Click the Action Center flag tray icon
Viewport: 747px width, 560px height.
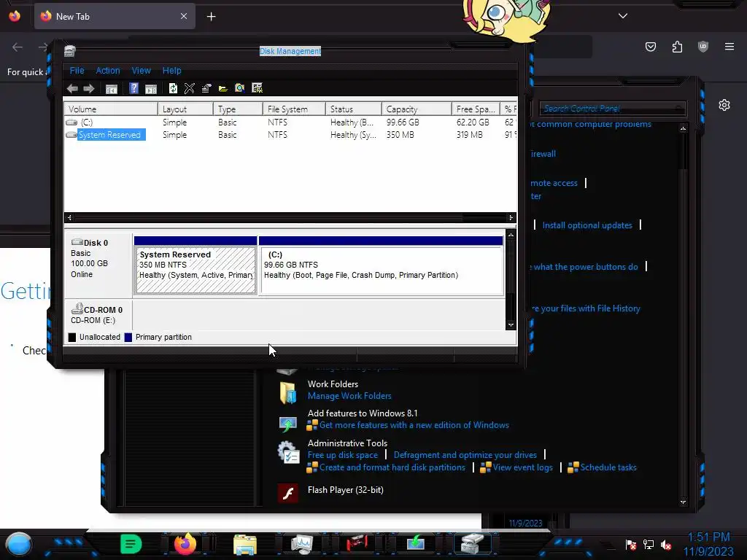631,545
